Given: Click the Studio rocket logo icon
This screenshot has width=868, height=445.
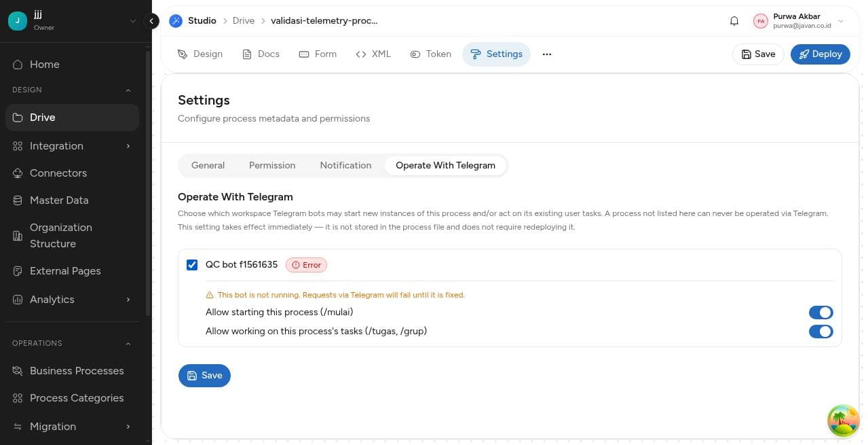Looking at the screenshot, I should [176, 21].
